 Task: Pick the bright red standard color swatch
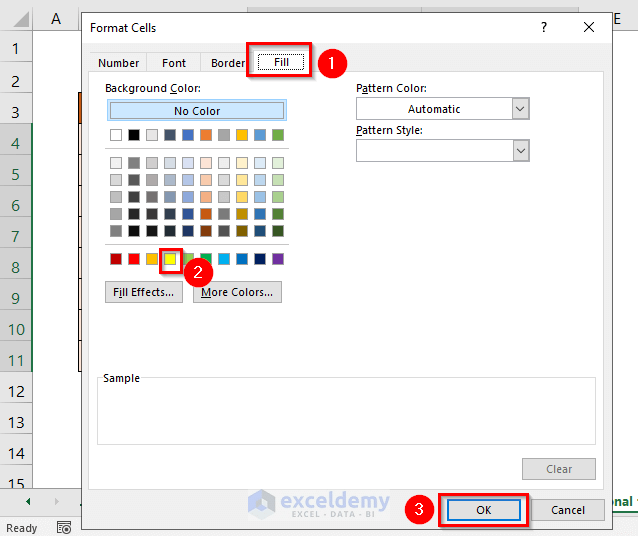click(134, 259)
